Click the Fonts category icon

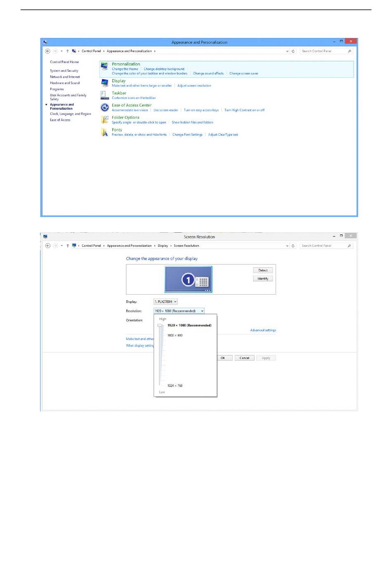104,132
